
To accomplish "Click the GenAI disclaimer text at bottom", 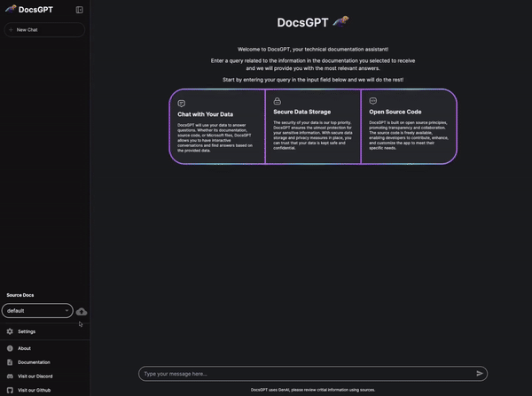I will pyautogui.click(x=313, y=390).
